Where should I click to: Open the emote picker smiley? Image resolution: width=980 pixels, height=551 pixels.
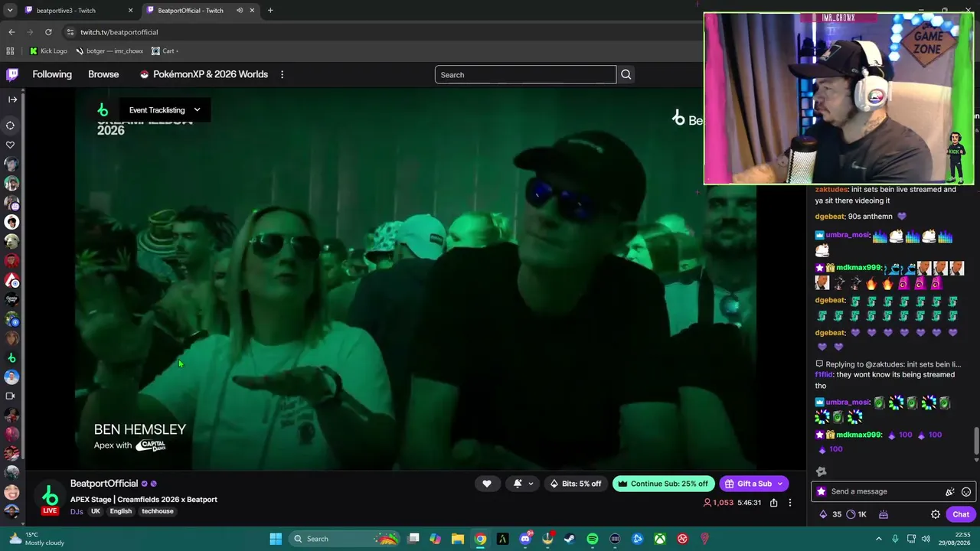point(966,491)
